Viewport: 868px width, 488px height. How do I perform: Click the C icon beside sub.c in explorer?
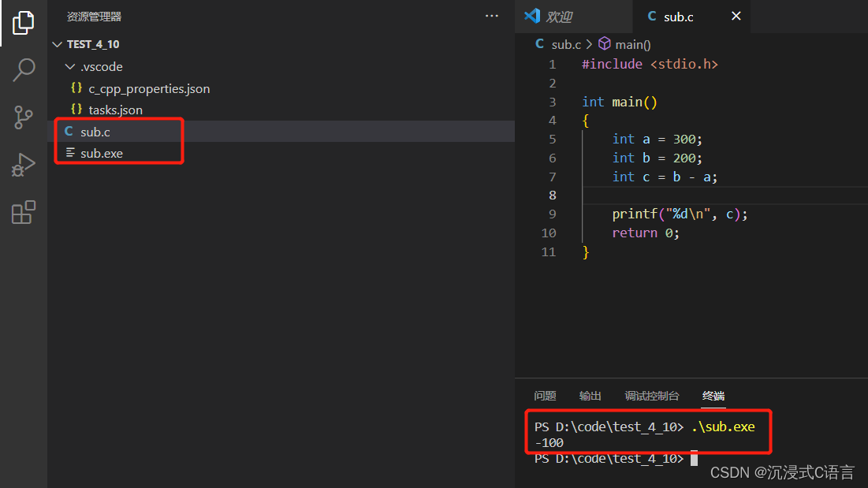point(69,131)
